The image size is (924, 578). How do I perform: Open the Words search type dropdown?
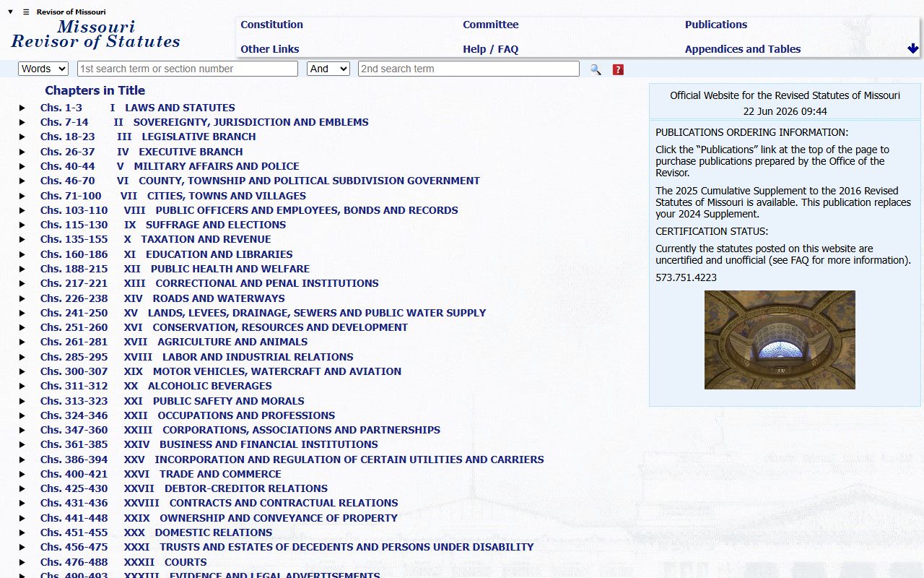(43, 69)
